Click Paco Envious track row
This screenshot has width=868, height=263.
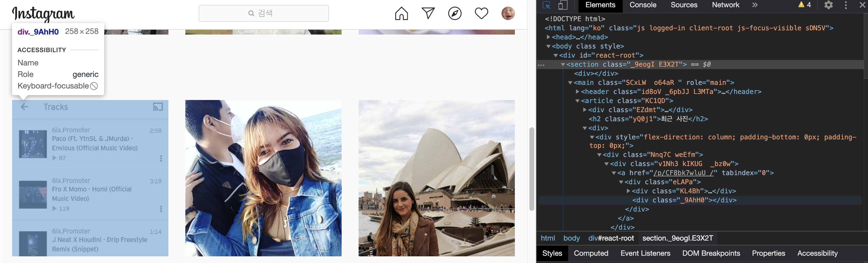point(90,144)
